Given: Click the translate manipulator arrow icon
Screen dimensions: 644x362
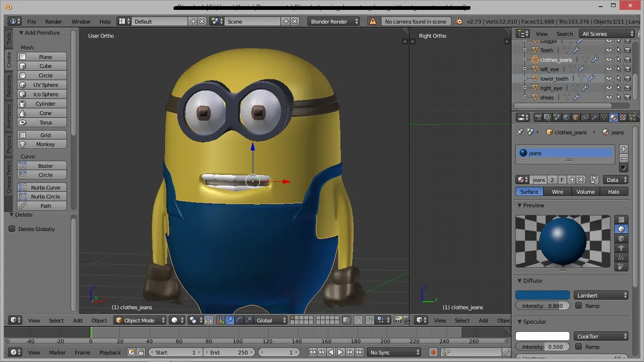Looking at the screenshot, I should 230,321.
